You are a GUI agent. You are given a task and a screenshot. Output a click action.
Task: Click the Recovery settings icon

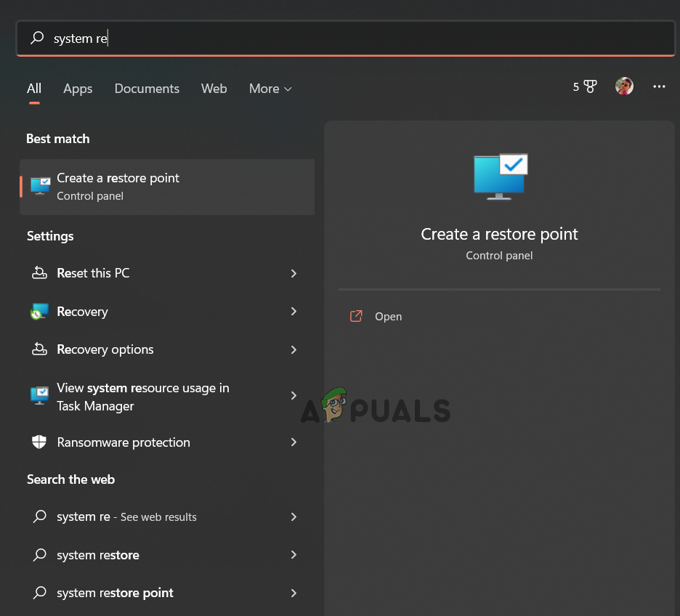(x=39, y=311)
